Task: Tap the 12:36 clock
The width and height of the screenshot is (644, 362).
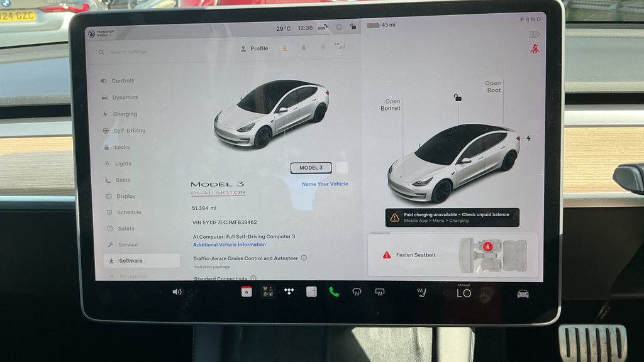Action: click(305, 28)
